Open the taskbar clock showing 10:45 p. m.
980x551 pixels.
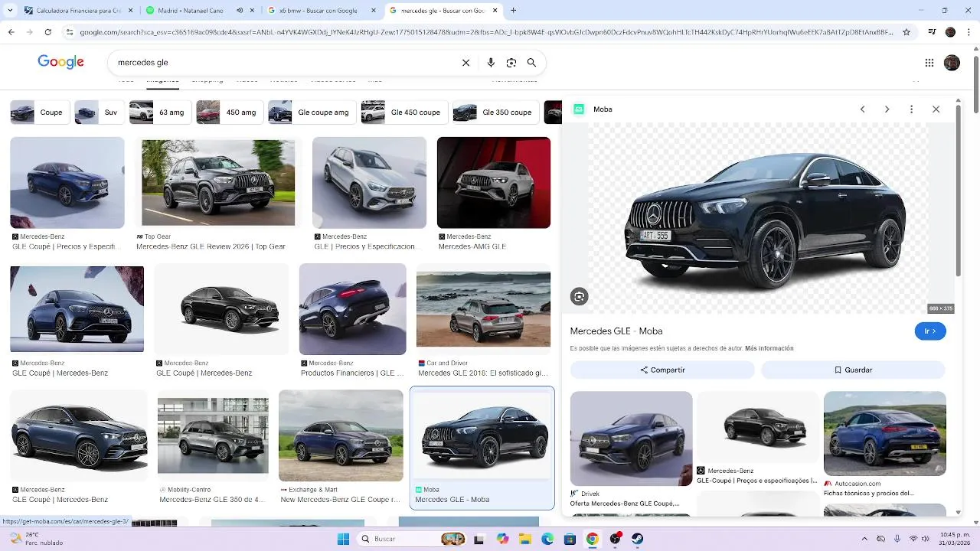[x=955, y=539]
